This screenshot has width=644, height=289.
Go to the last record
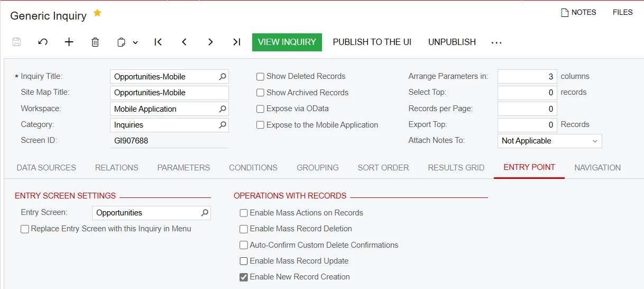(x=236, y=42)
